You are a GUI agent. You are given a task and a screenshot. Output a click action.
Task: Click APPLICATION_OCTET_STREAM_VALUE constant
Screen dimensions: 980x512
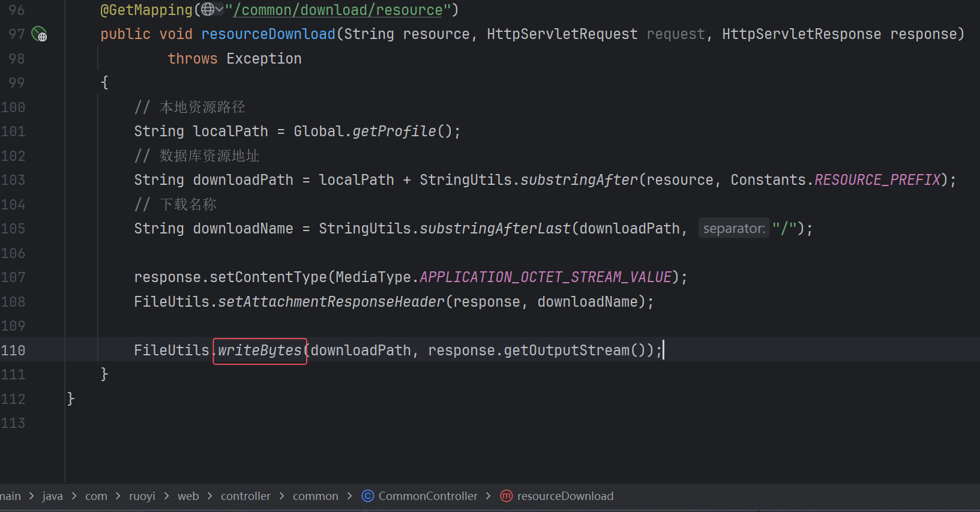click(x=546, y=277)
